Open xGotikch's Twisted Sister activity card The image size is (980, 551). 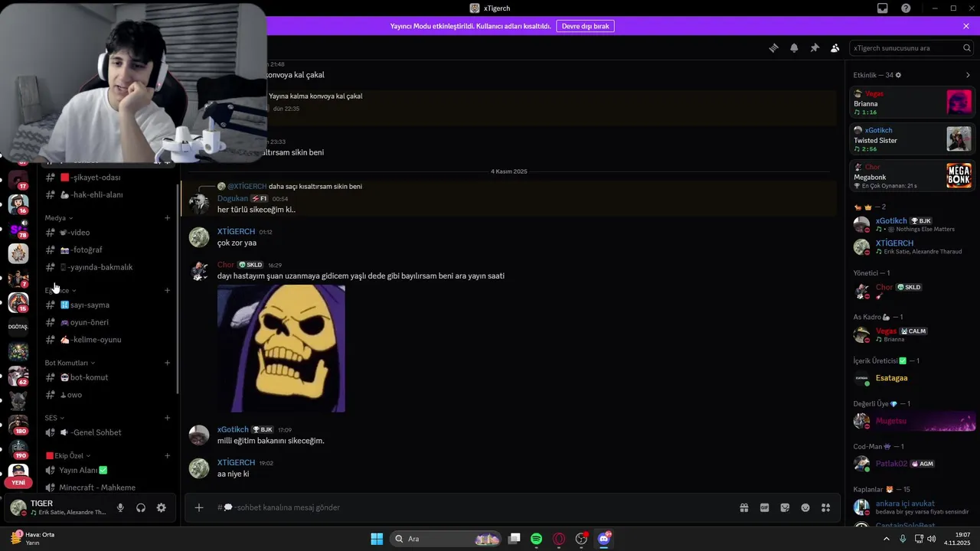[x=911, y=139]
